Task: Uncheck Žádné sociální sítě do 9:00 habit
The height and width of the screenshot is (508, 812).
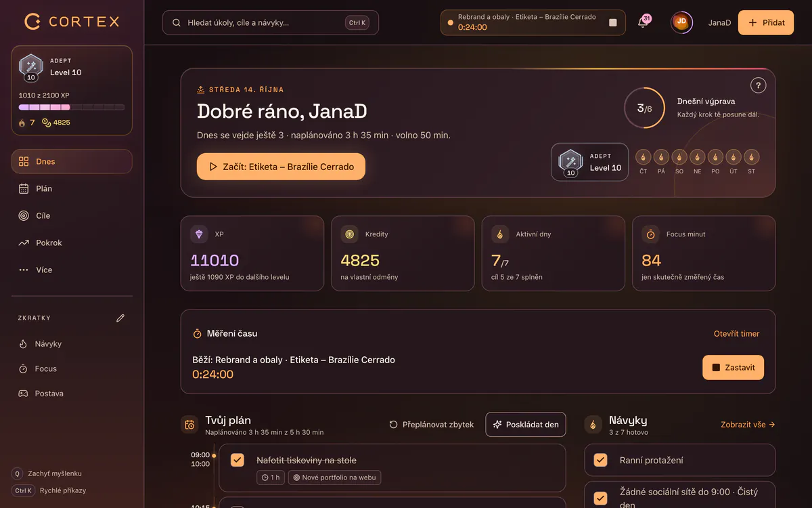Action: 600,498
